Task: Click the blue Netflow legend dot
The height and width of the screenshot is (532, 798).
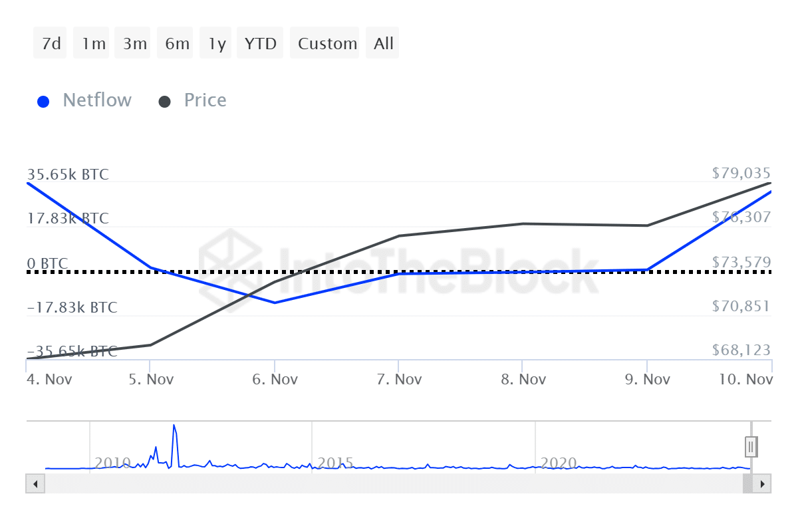Action: (43, 100)
